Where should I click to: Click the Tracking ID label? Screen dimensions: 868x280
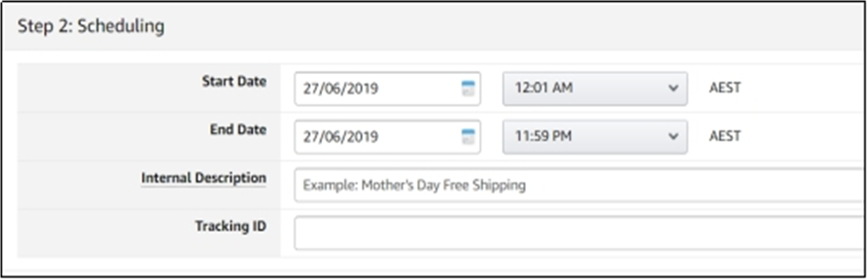pos(230,226)
